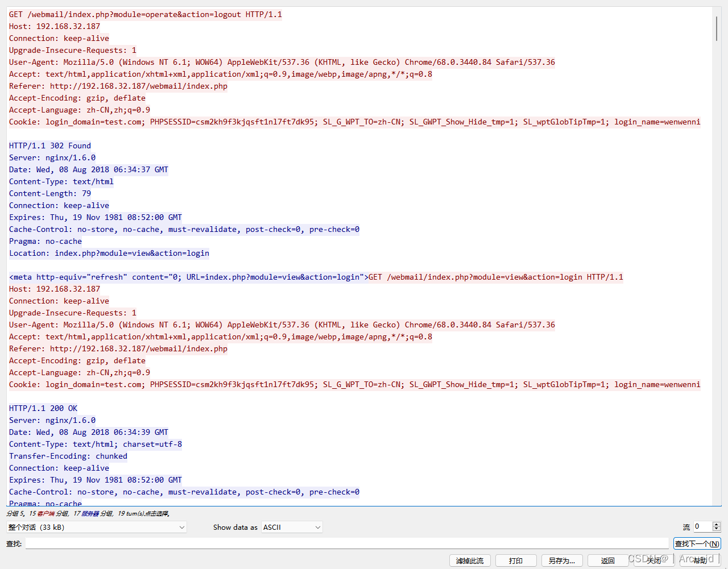The image size is (728, 569).
Task: Click Accept line of the logout request
Action: (x=221, y=74)
